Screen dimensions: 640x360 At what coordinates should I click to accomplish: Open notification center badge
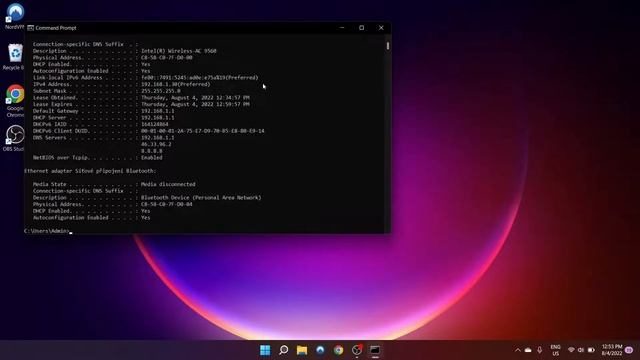tap(629, 350)
